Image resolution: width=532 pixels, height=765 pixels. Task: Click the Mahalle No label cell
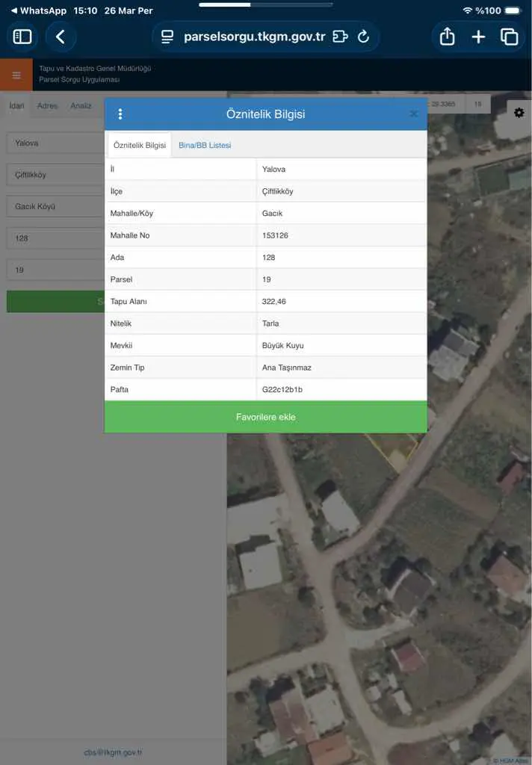(181, 235)
